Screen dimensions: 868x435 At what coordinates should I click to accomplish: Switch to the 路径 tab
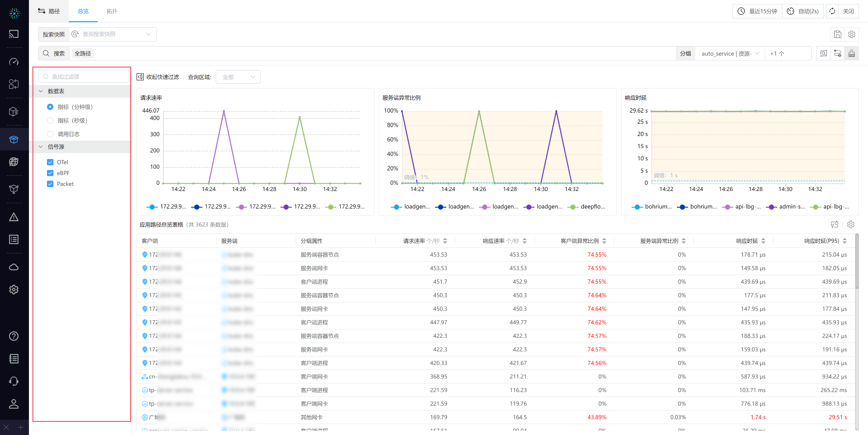pos(49,11)
